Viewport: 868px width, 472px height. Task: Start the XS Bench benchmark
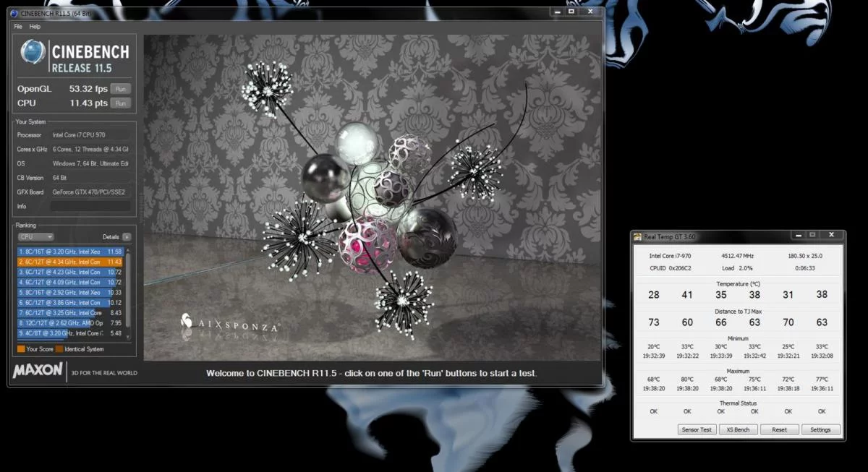point(739,429)
